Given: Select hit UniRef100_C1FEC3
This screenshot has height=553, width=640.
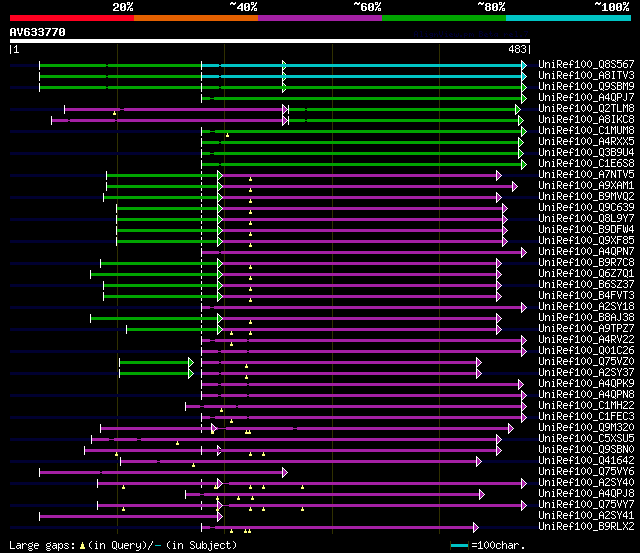Looking at the screenshot, I should [x=586, y=417].
